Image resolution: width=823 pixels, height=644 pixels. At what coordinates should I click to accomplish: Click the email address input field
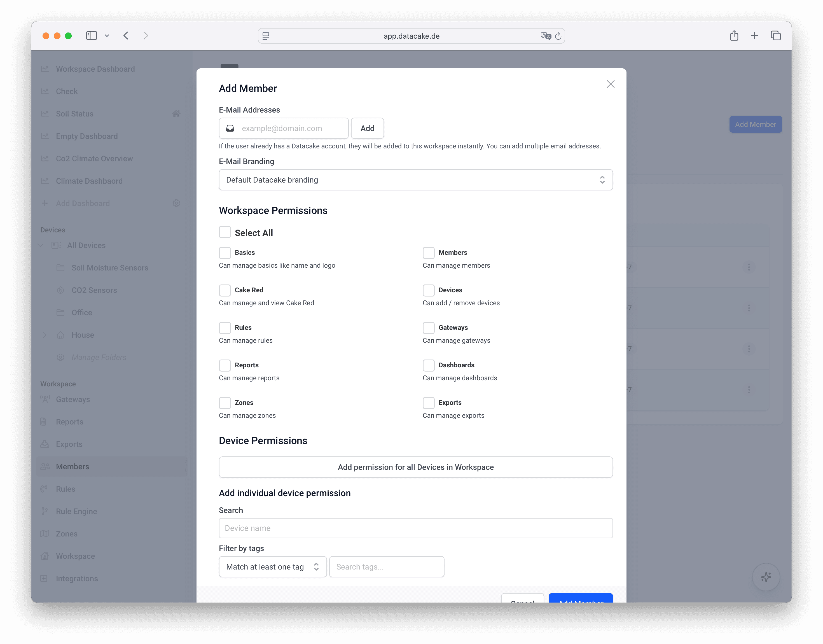tap(284, 128)
